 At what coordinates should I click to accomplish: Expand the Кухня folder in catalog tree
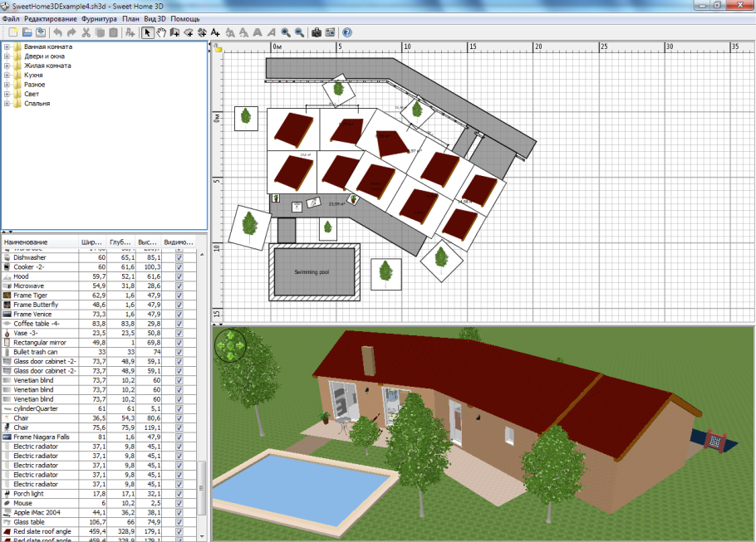7,76
